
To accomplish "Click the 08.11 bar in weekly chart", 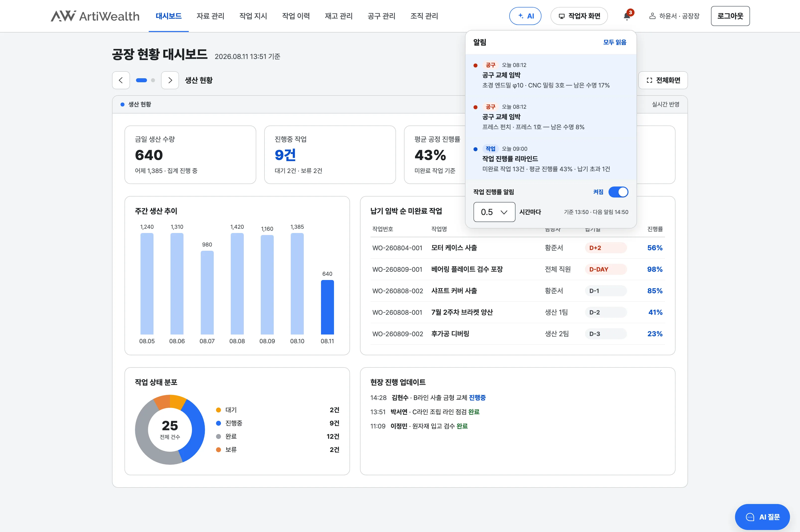I will (x=327, y=307).
